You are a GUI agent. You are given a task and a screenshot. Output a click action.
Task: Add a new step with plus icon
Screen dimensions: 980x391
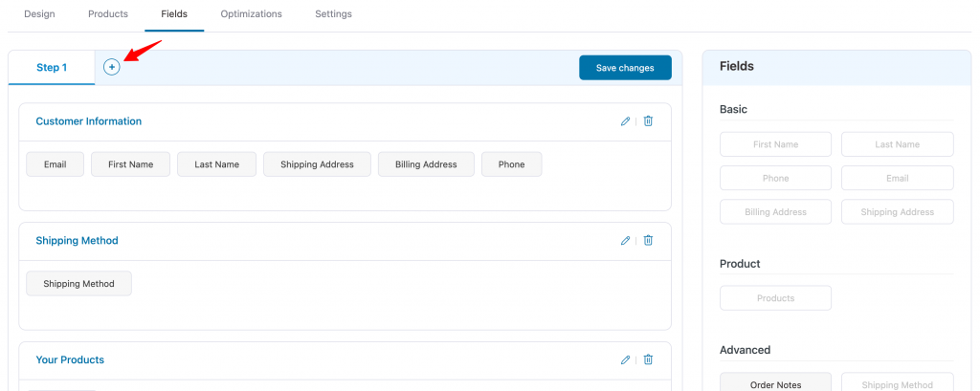111,67
